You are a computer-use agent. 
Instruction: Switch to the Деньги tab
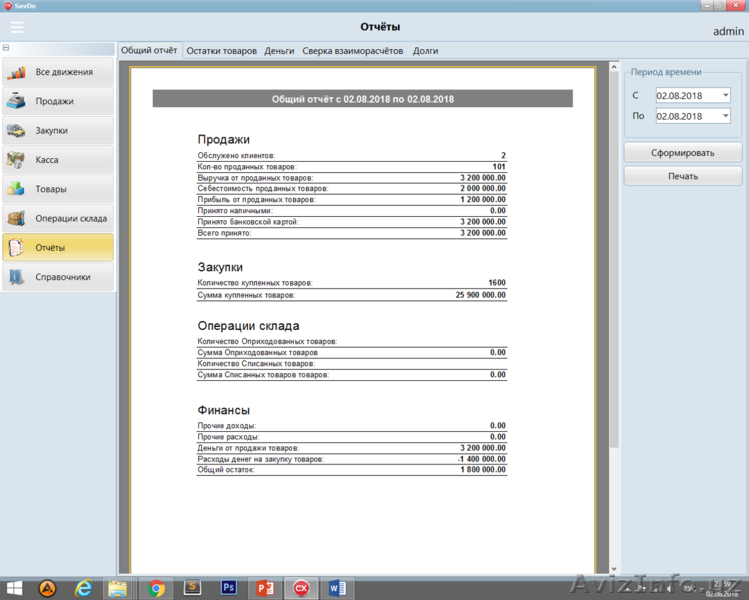click(x=279, y=50)
